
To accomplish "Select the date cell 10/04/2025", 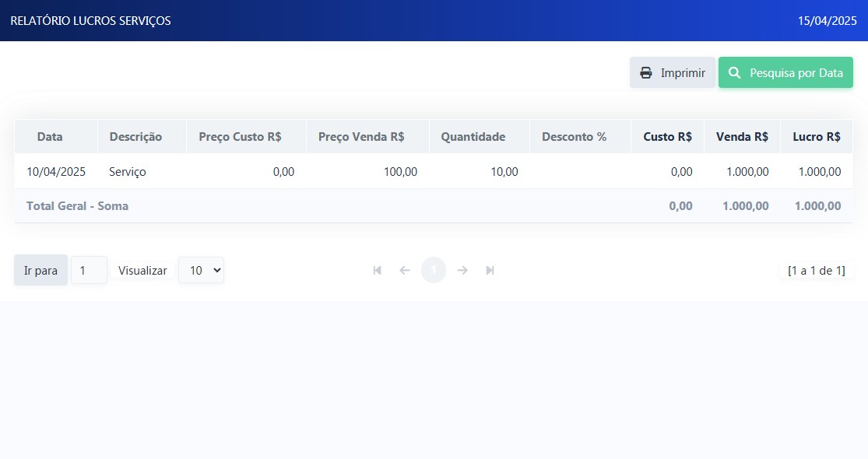I will click(56, 171).
